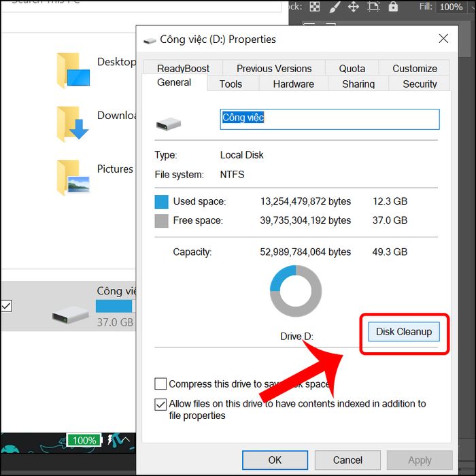Click Photoshop lock transparent pixels icon

tap(314, 7)
